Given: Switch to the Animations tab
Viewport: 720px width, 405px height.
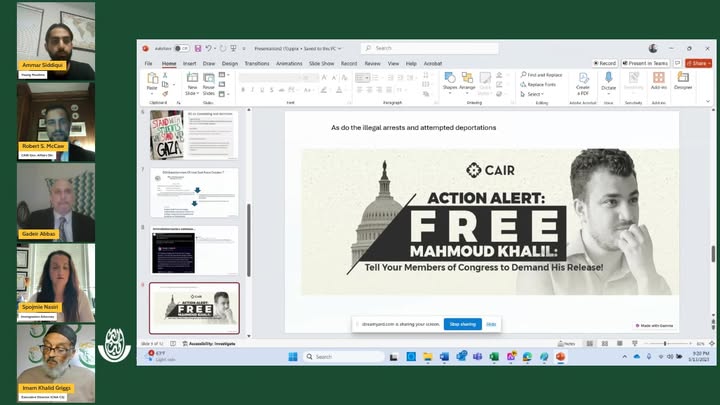Looking at the screenshot, I should (289, 63).
